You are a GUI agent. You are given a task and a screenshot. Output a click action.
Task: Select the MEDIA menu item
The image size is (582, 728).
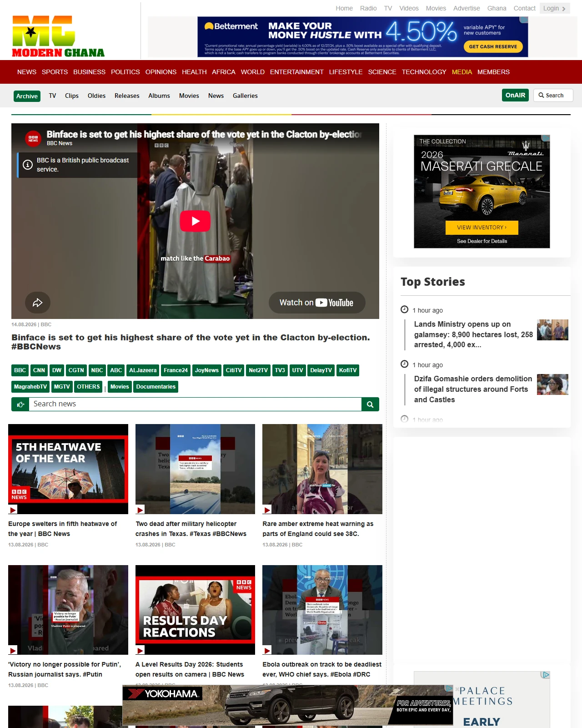pos(462,72)
